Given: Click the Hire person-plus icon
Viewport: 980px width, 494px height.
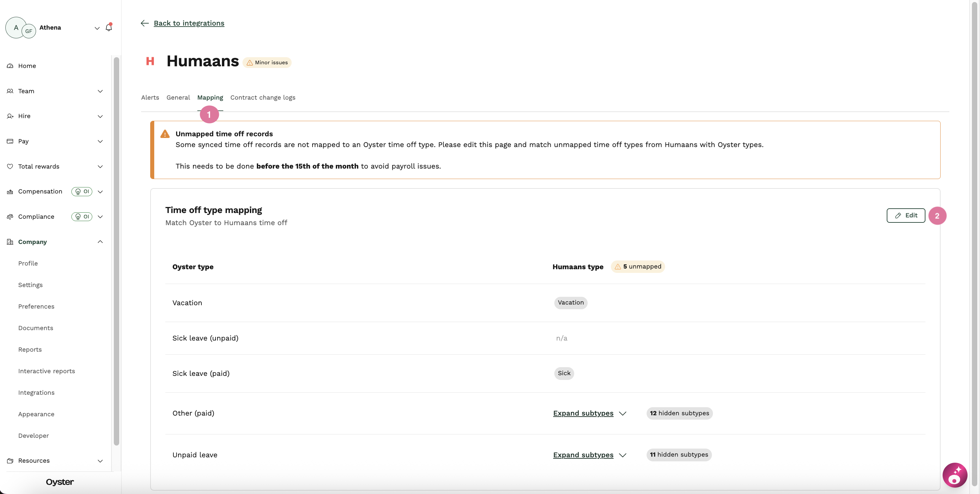Looking at the screenshot, I should [x=10, y=116].
